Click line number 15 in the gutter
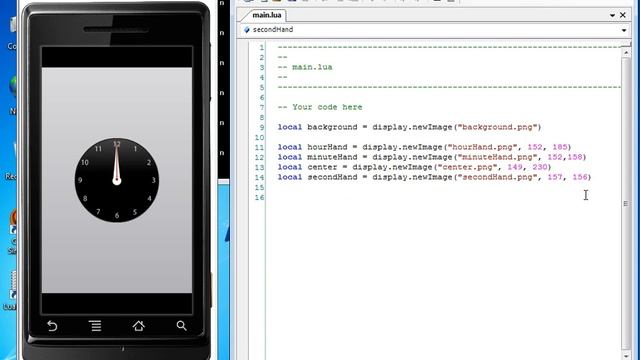 (x=260, y=187)
